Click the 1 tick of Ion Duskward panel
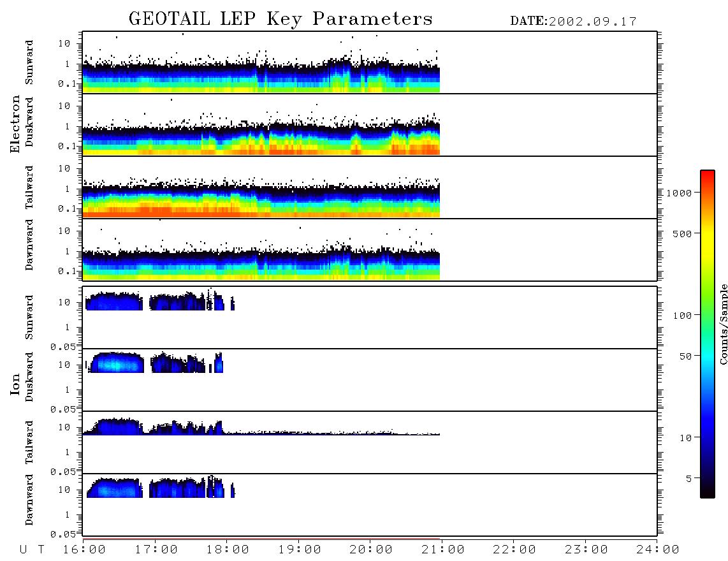 point(68,390)
